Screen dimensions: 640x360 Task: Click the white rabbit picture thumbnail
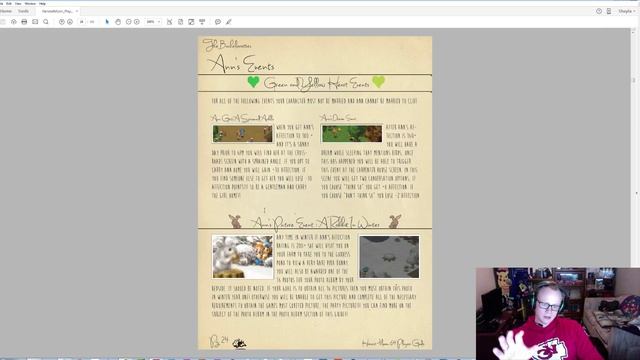[x=242, y=257]
